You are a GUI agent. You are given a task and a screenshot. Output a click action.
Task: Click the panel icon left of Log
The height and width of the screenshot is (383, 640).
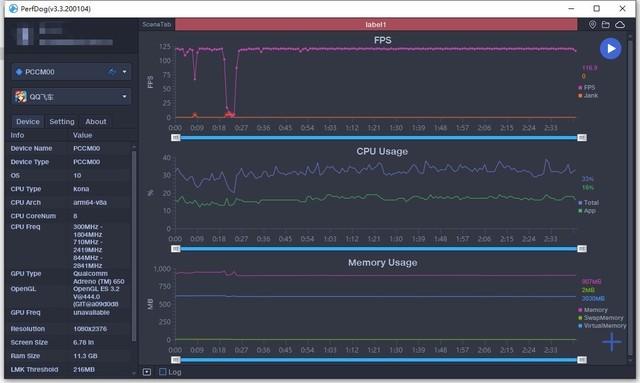click(147, 372)
